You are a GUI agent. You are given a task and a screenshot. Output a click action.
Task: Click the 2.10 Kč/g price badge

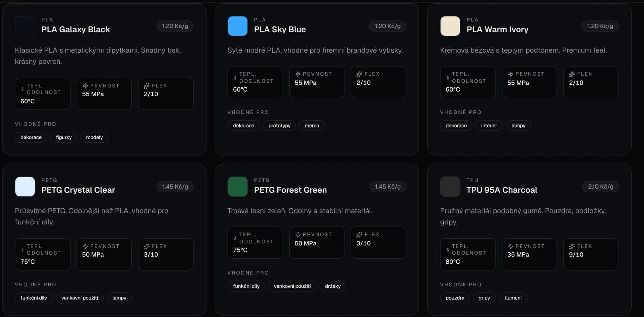(x=601, y=187)
